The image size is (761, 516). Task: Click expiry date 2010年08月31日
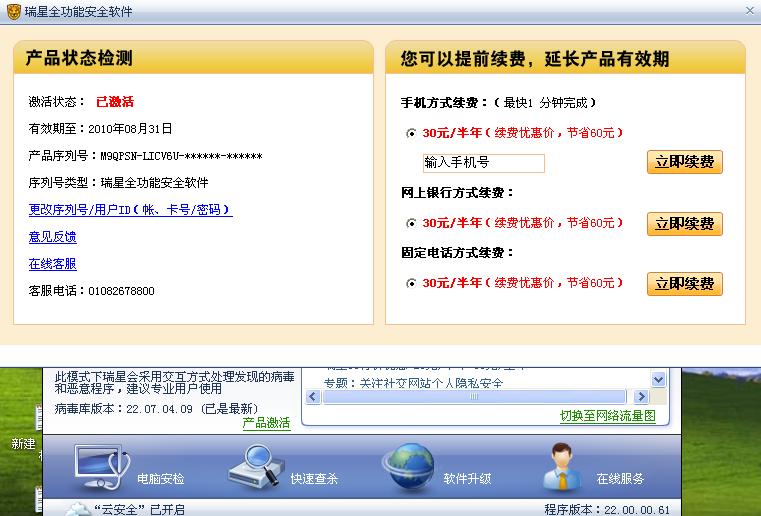pos(130,129)
